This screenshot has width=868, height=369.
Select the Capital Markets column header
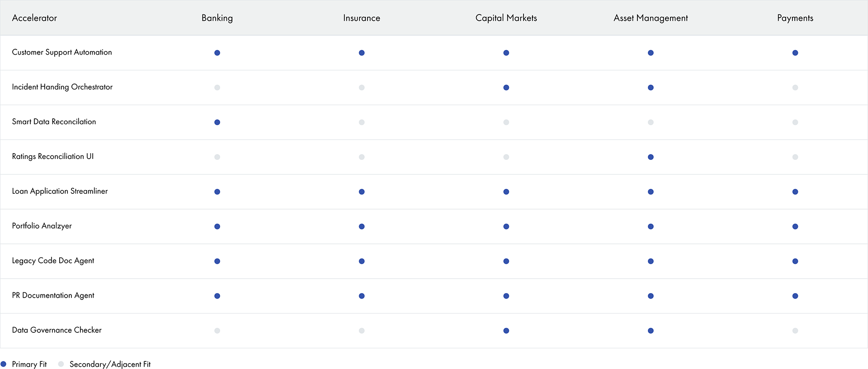click(x=506, y=18)
